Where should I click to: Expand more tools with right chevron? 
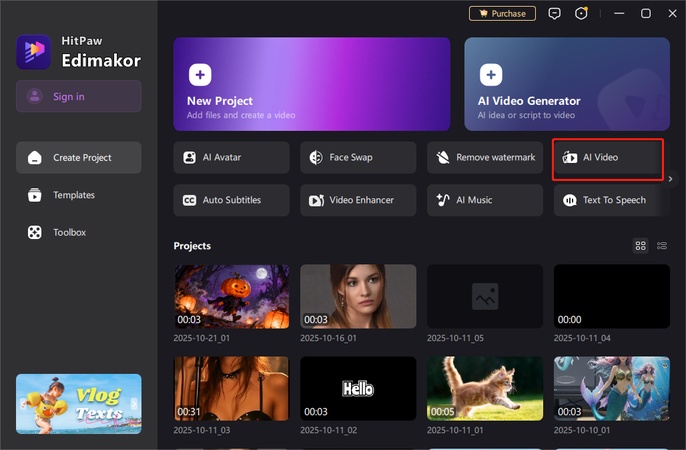point(671,179)
